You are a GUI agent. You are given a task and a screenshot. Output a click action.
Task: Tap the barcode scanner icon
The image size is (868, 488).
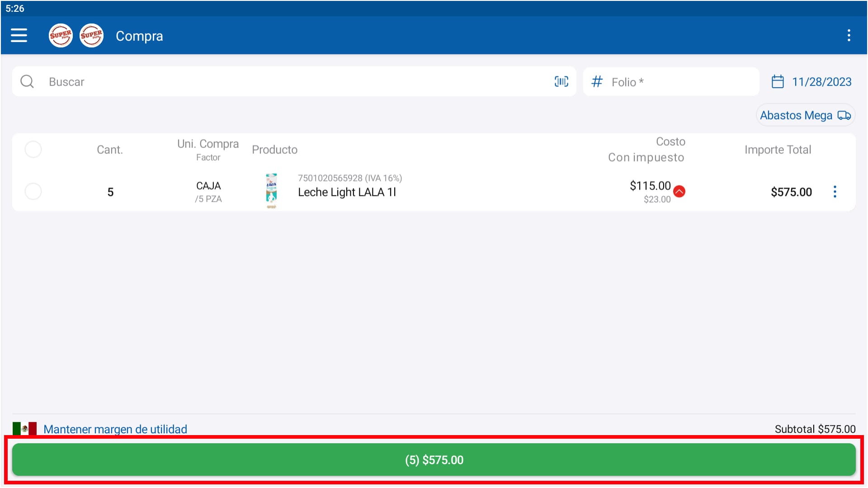click(561, 81)
